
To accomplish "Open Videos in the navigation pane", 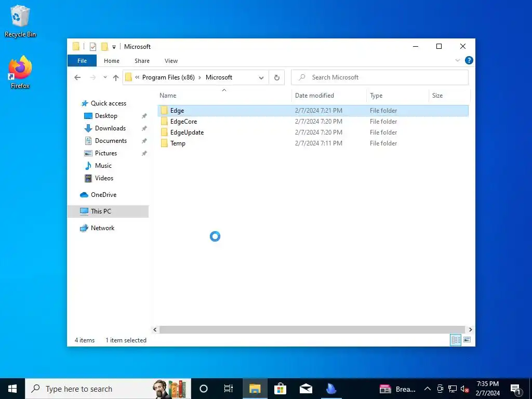I will [104, 178].
